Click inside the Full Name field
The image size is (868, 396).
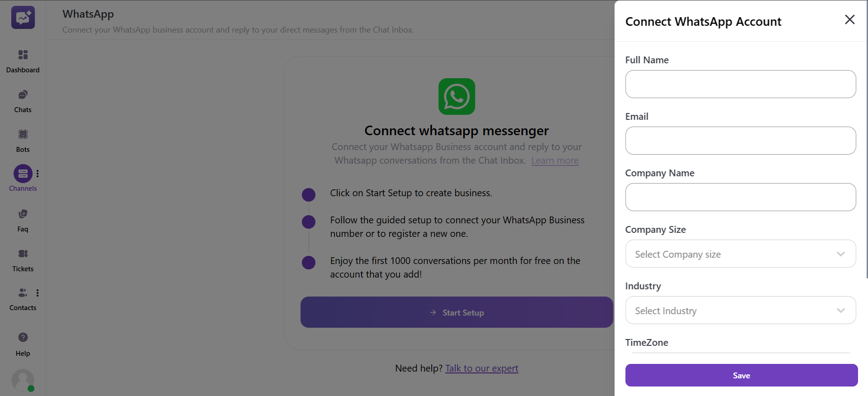tap(740, 84)
